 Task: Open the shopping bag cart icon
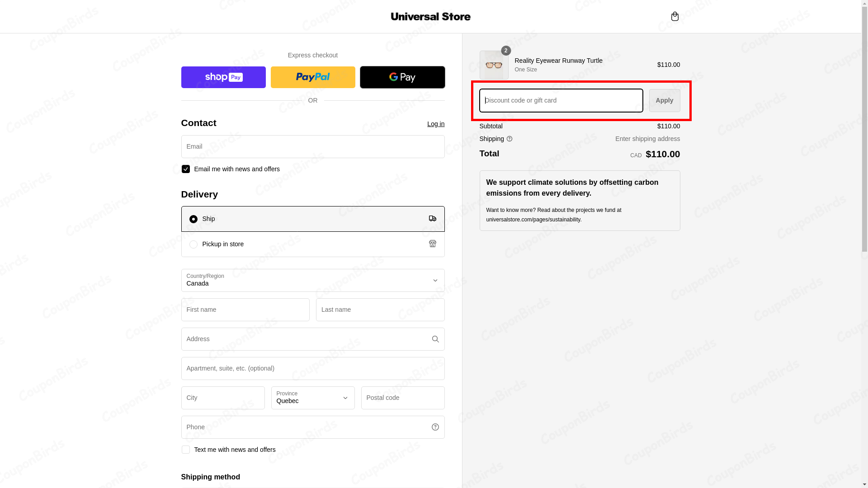pos(675,16)
